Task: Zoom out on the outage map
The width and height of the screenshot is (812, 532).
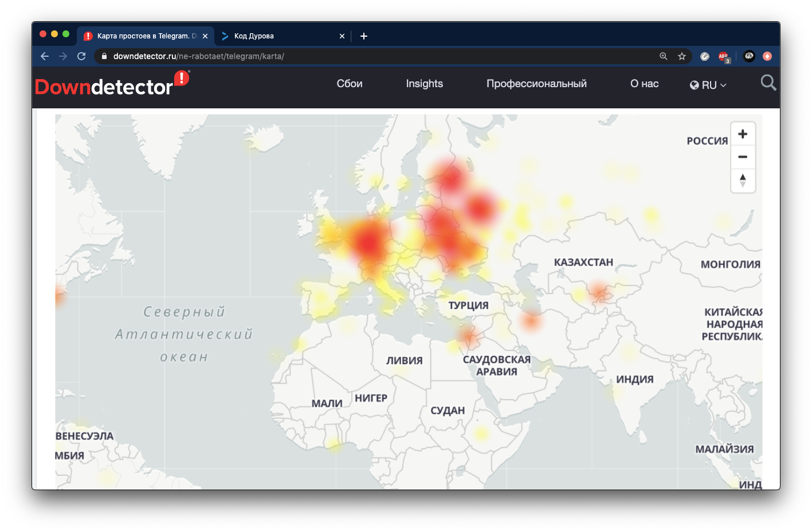Action: pos(743,157)
